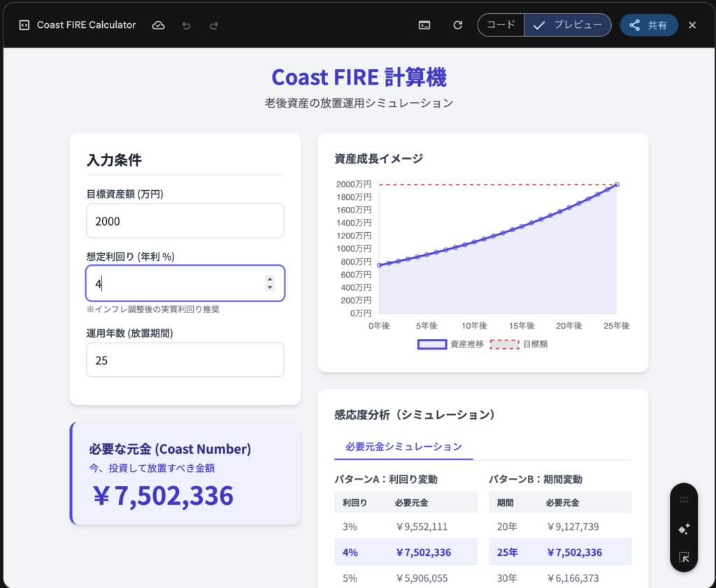Screen dimensions: 716x588
Task: Switch to プレビュー view
Action: tap(568, 25)
